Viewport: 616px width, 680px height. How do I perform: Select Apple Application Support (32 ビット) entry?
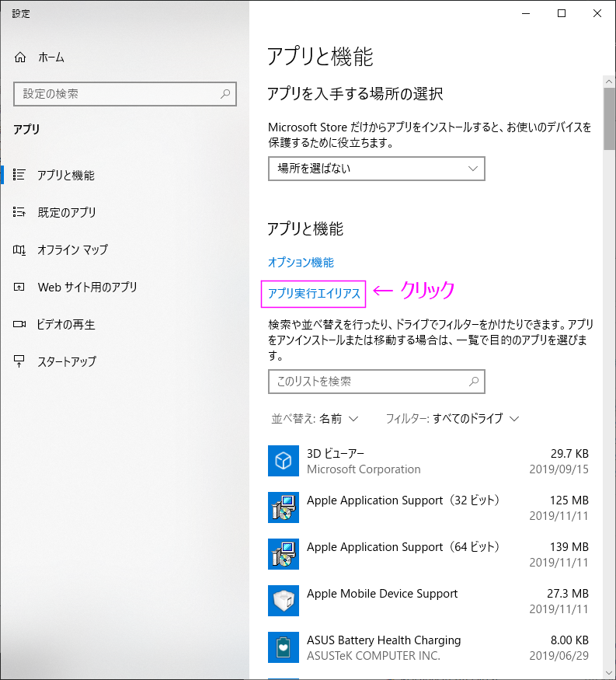click(428, 507)
